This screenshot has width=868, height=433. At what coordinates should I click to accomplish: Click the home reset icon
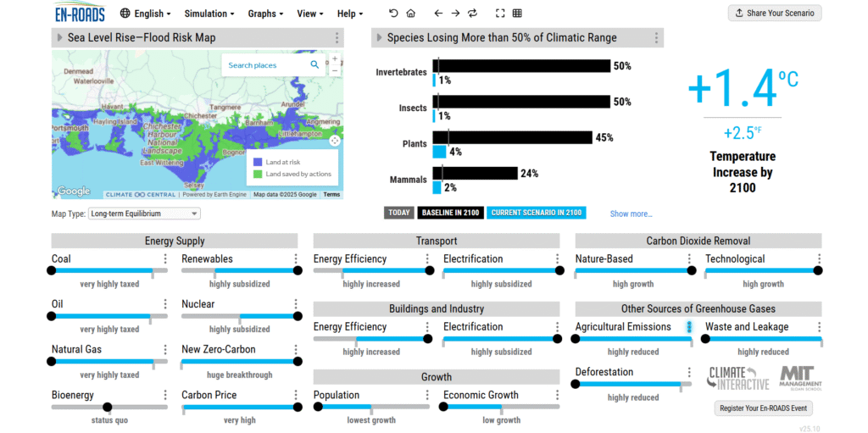click(411, 14)
